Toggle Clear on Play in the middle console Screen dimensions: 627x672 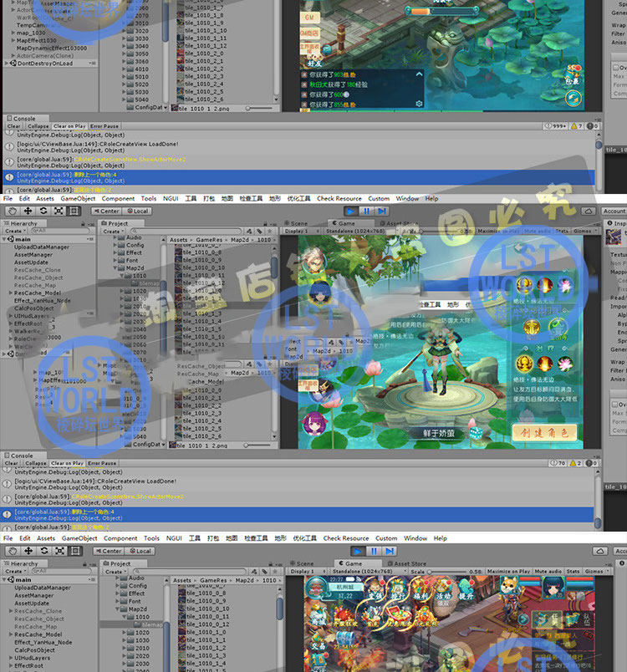pos(67,463)
